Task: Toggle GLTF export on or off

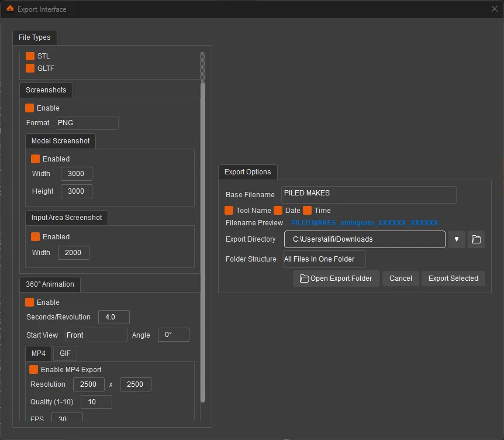Action: click(x=29, y=68)
